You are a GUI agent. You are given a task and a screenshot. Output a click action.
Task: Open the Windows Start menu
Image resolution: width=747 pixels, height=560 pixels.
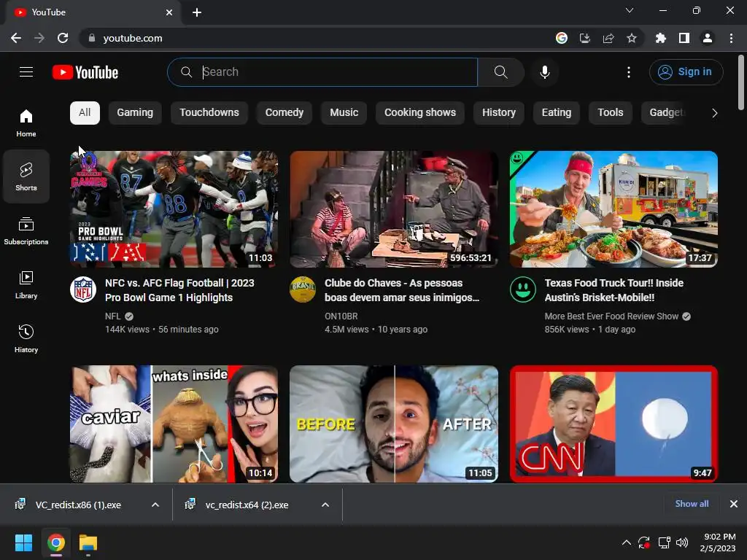23,542
